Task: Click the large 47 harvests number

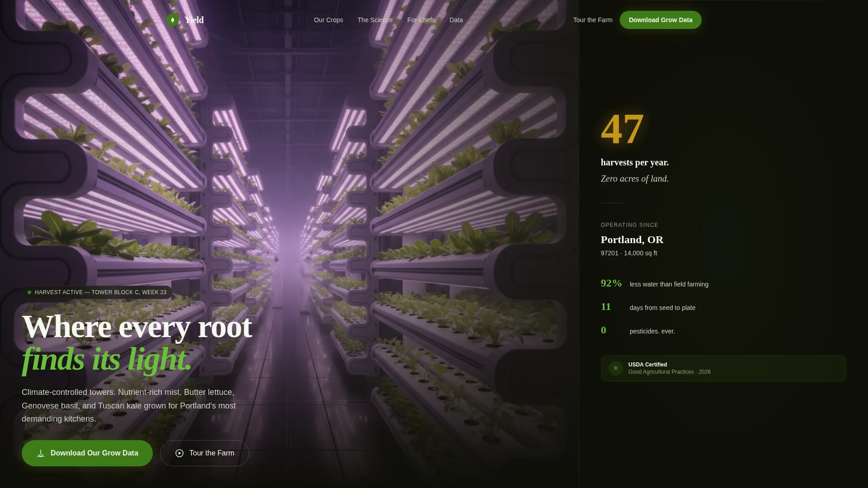Action: (x=622, y=129)
